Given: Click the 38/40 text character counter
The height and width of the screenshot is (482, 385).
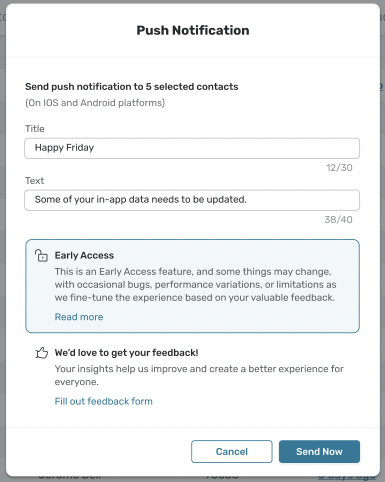Looking at the screenshot, I should (x=338, y=220).
